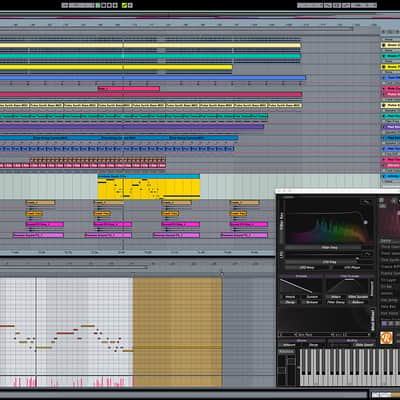Select the bright yellow clip on the third track
Image resolution: width=400 pixels, height=400 pixels.
click(x=116, y=67)
